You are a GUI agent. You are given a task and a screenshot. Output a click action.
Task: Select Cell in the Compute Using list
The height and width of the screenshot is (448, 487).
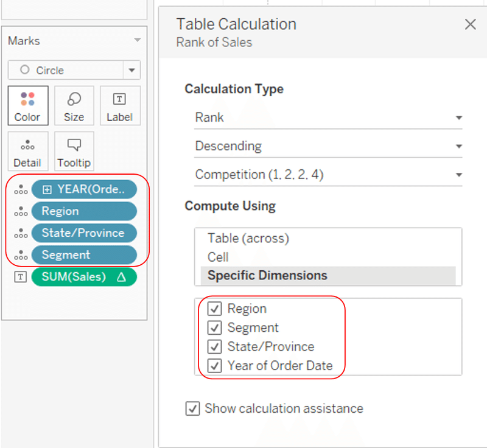point(217,257)
